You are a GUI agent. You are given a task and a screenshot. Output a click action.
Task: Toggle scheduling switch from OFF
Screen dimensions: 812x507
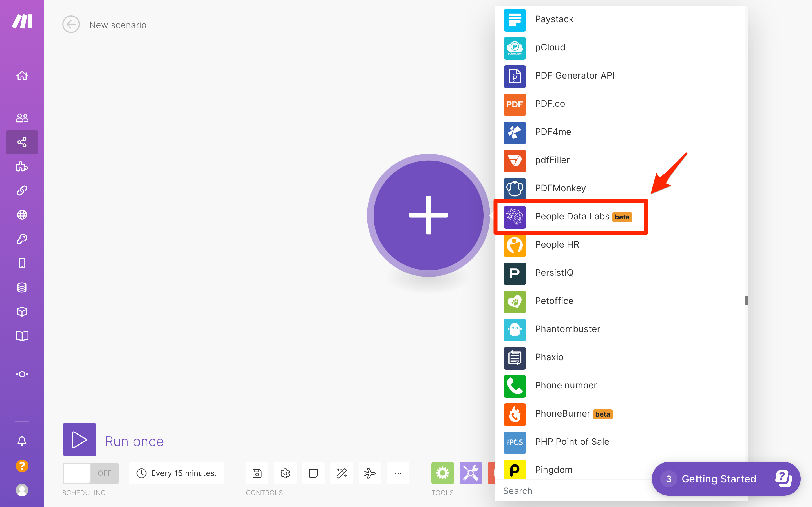coord(91,473)
